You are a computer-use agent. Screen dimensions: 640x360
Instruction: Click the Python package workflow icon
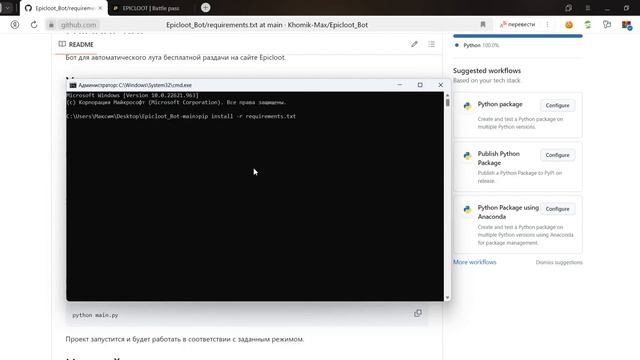tap(467, 106)
